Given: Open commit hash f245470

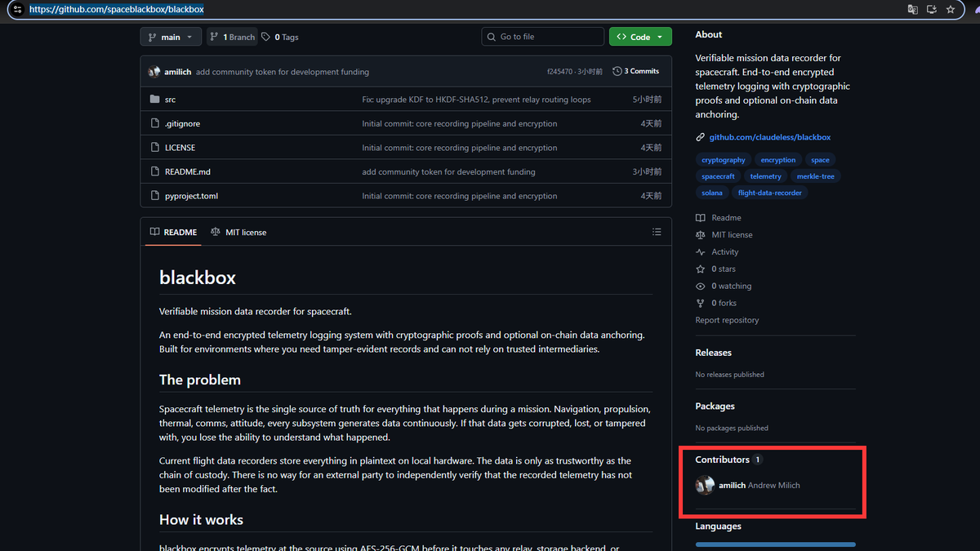Looking at the screenshot, I should click(560, 72).
